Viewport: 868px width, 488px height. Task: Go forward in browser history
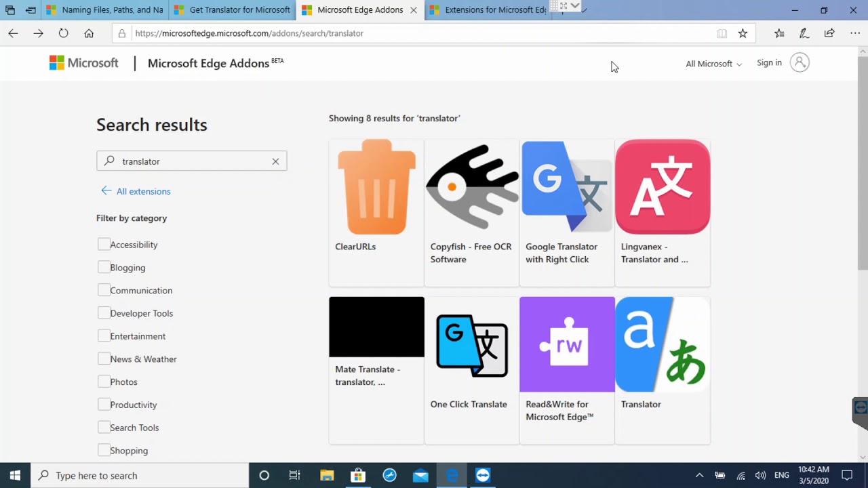[38, 33]
